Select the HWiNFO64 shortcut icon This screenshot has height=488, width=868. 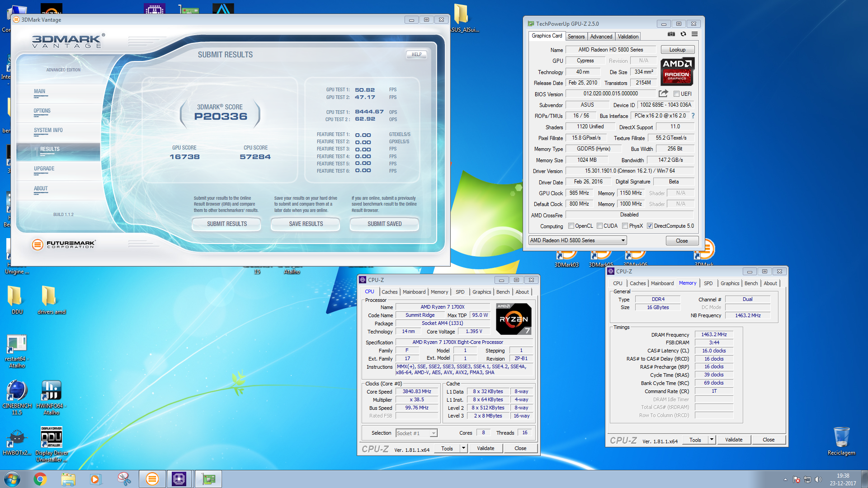coord(51,398)
